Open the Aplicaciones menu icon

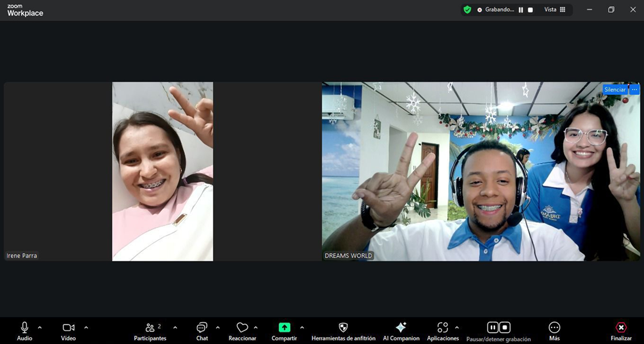pos(442,328)
